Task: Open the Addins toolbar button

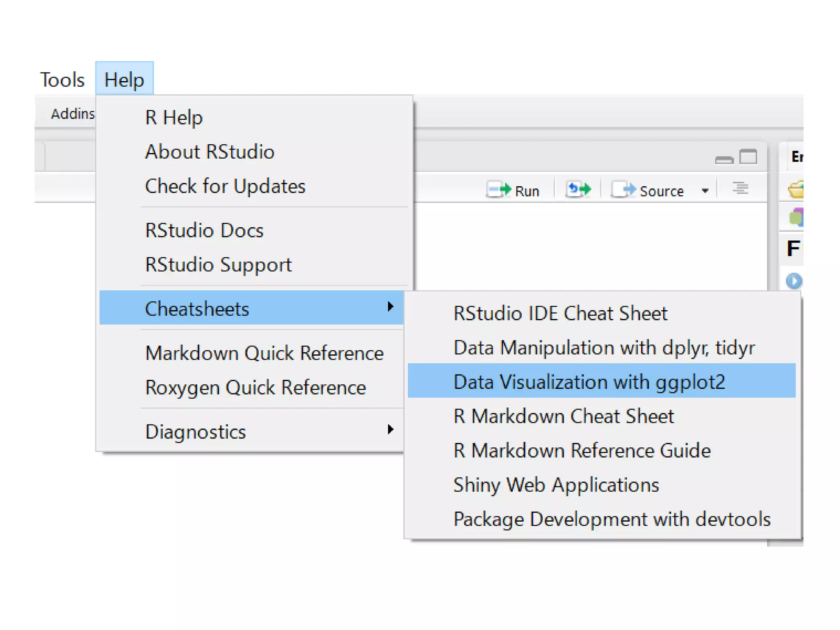Action: point(72,114)
